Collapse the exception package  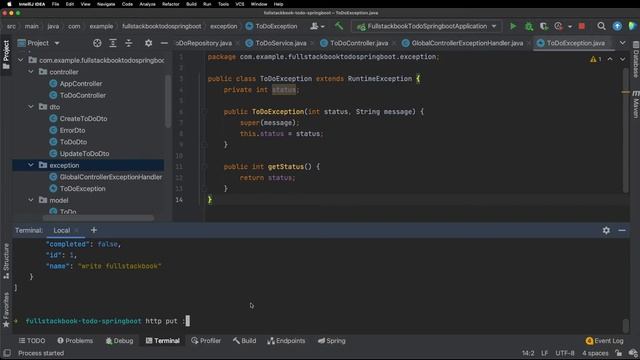coord(31,165)
